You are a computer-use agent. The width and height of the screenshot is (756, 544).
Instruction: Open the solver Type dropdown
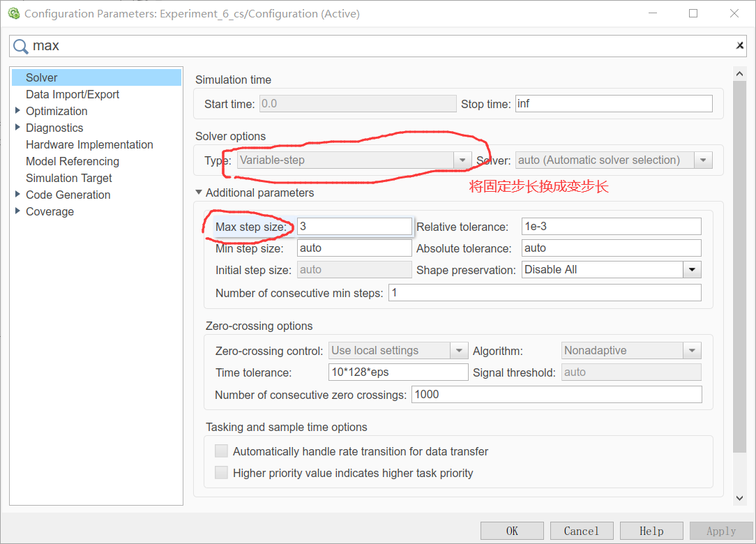point(462,160)
